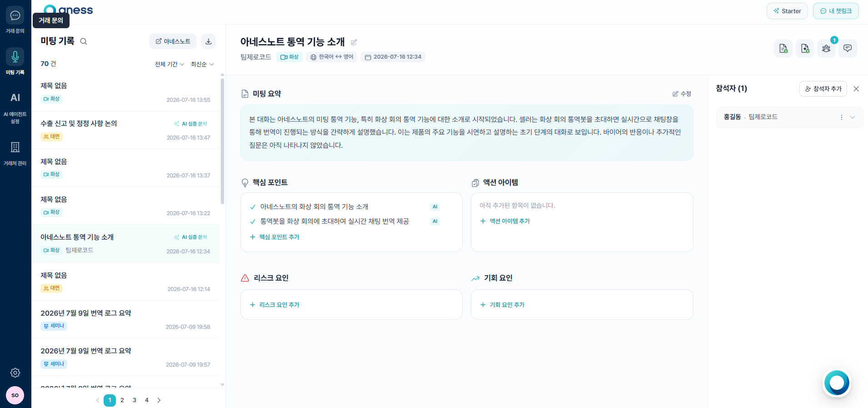Open settings gear in the sidebar

(x=15, y=373)
